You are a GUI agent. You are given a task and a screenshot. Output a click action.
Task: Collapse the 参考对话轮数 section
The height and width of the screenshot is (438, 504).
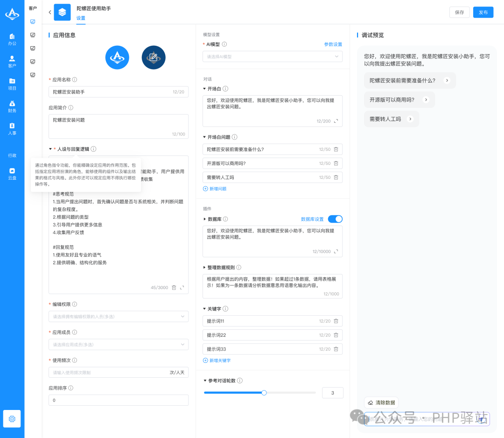coord(205,381)
